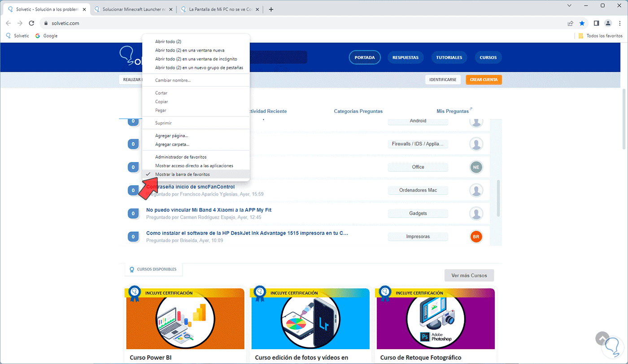The width and height of the screenshot is (628, 364).
Task: Open the Mi Band 4 Xiaomi question
Action: pos(209,210)
